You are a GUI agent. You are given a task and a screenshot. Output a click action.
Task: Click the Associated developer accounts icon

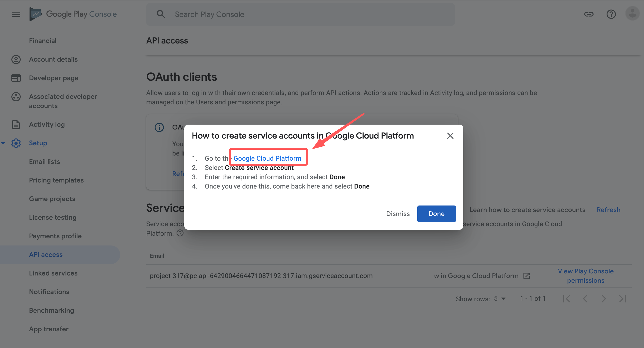click(x=16, y=97)
